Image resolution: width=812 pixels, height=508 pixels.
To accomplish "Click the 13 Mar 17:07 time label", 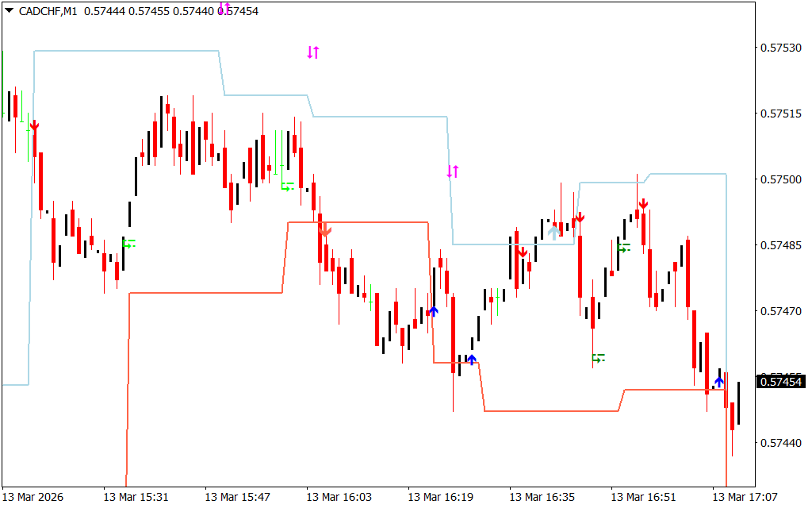I will (745, 497).
